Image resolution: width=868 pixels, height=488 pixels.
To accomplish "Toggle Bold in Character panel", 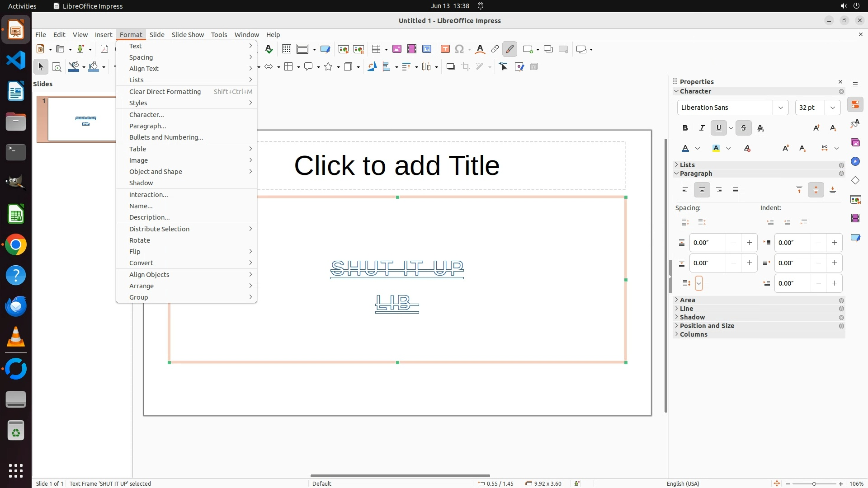I will pyautogui.click(x=685, y=128).
